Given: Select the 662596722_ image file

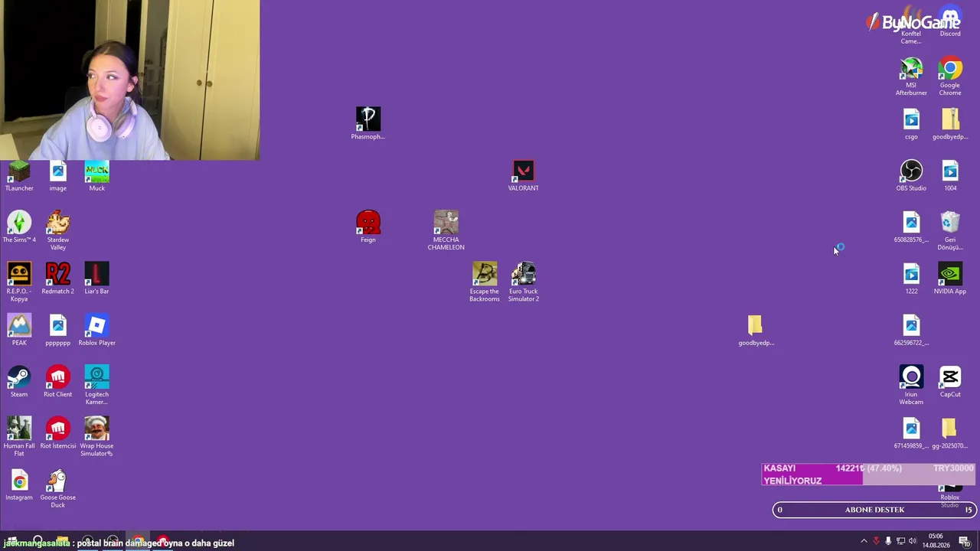Looking at the screenshot, I should tap(911, 325).
